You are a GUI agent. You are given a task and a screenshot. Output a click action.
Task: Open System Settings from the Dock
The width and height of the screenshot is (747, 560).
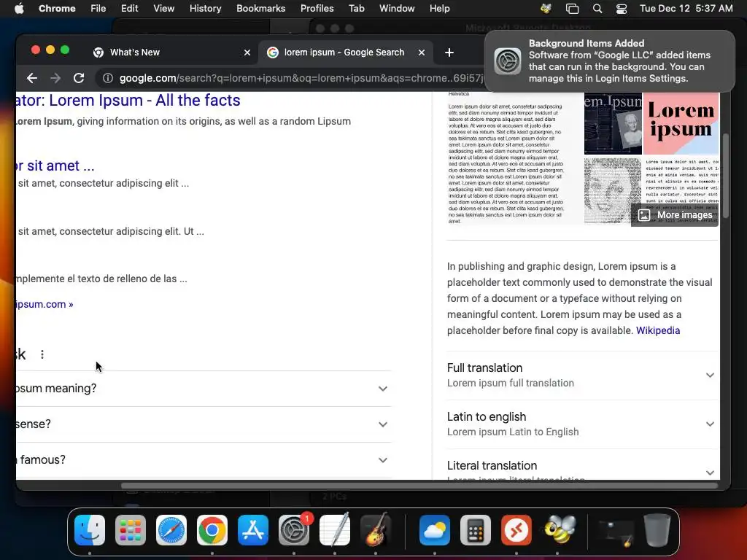pyautogui.click(x=294, y=530)
